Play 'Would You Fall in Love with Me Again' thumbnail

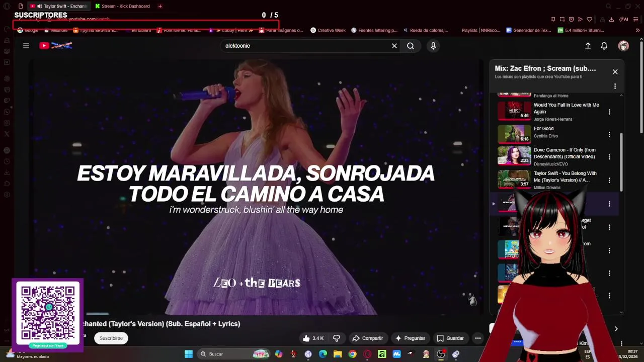click(514, 111)
